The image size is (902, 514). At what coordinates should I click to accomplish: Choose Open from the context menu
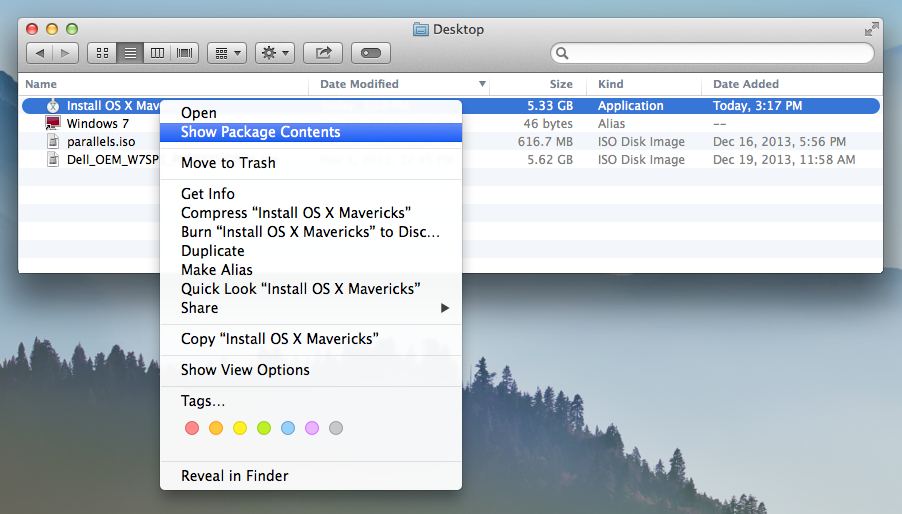(311, 113)
